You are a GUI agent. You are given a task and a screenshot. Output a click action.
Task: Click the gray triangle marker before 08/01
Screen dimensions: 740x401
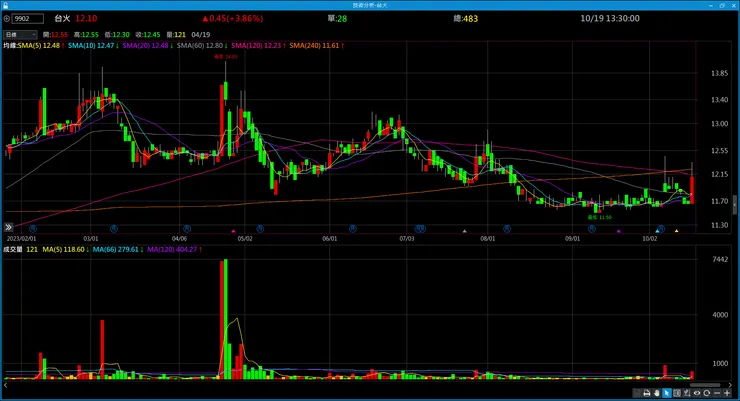tap(464, 231)
